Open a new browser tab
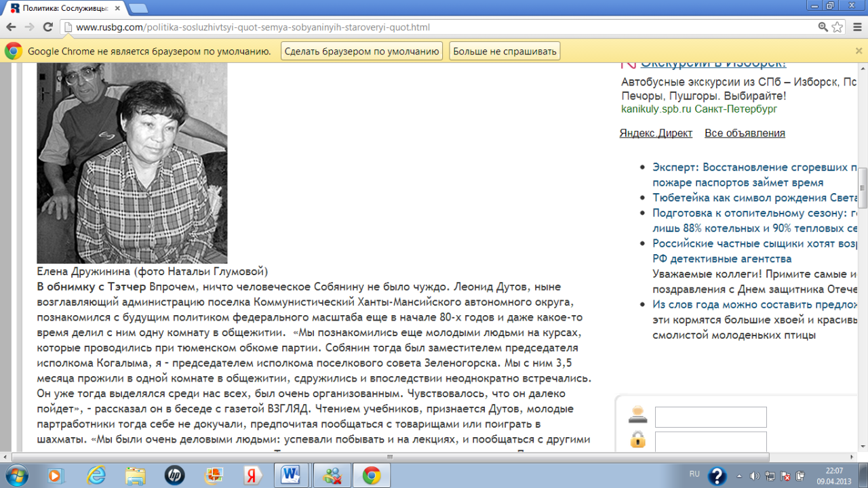Image resolution: width=868 pixels, height=488 pixels. click(x=138, y=8)
